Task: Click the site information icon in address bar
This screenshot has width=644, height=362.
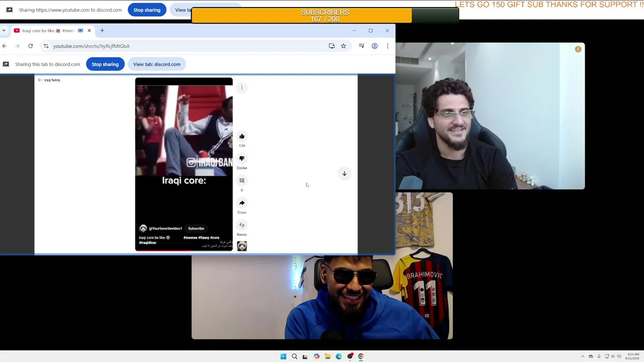Action: (x=46, y=46)
